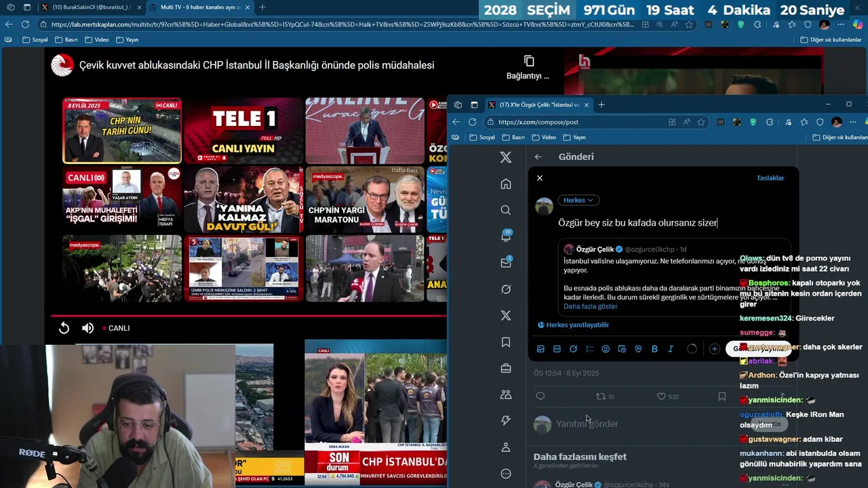
Task: Add another post with plus button
Action: click(714, 349)
